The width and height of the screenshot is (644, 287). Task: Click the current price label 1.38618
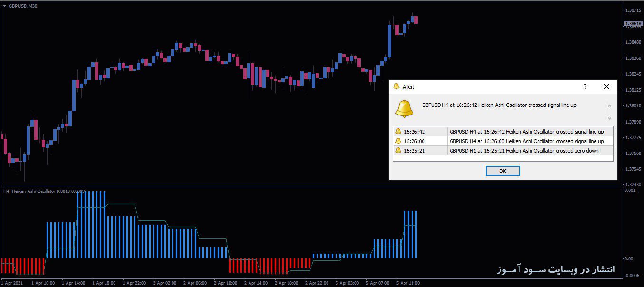point(633,23)
